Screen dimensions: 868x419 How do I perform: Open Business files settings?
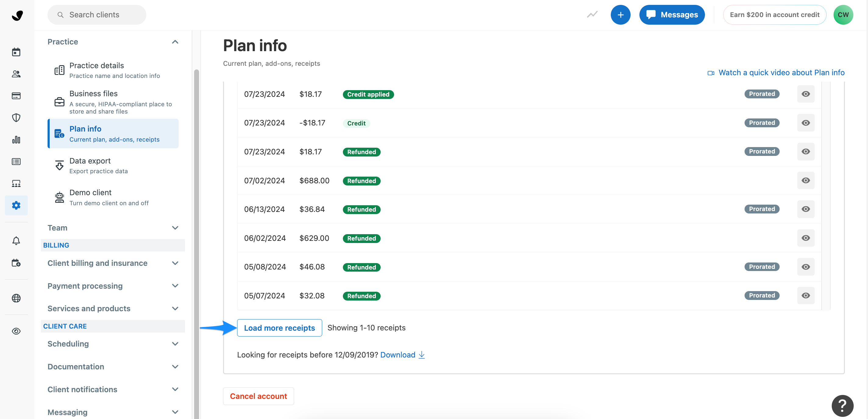tap(113, 102)
